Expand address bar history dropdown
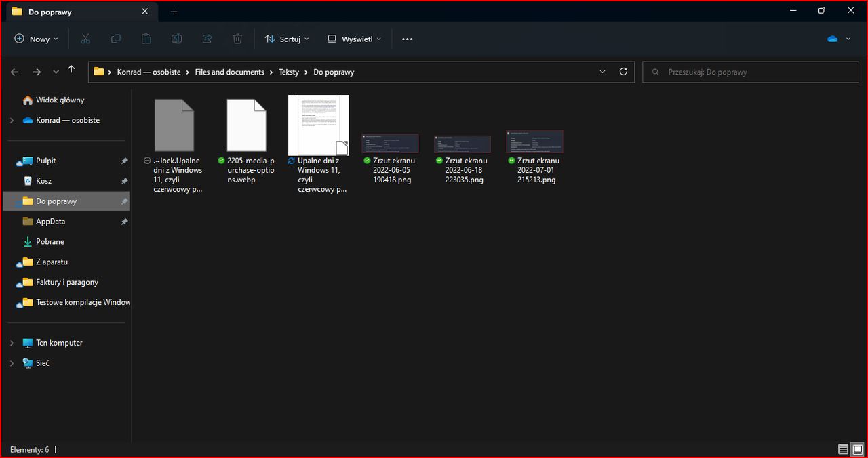The image size is (868, 458). (x=602, y=72)
